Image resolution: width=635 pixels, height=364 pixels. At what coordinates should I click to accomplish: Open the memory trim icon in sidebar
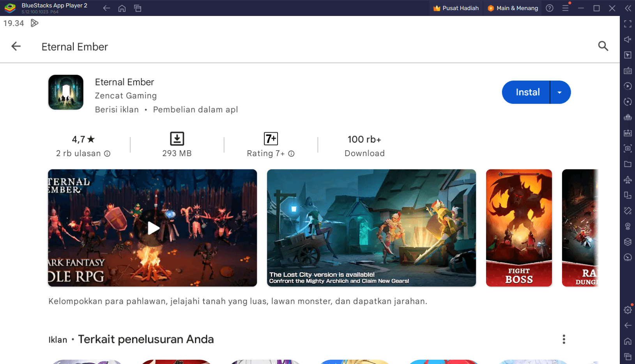point(628,118)
